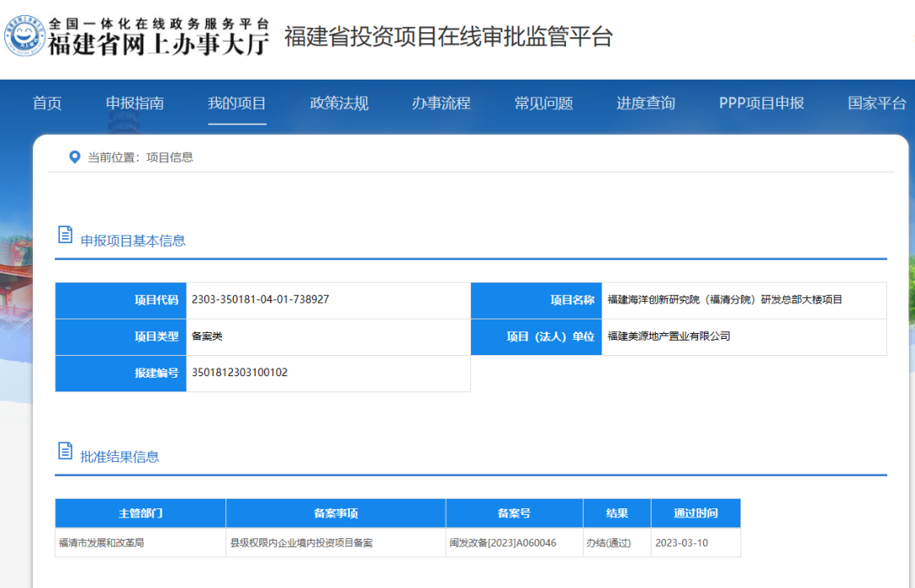Click the date 2023-03-10
This screenshot has width=915, height=588.
(x=681, y=543)
